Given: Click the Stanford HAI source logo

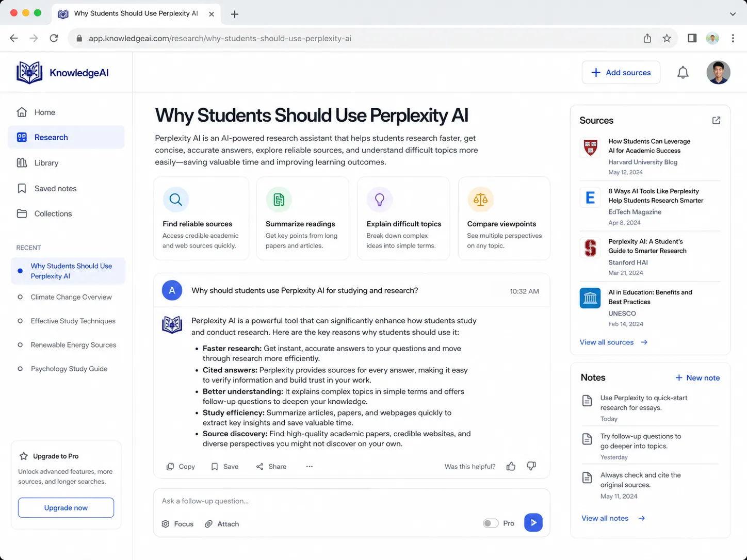Looking at the screenshot, I should [x=590, y=248].
